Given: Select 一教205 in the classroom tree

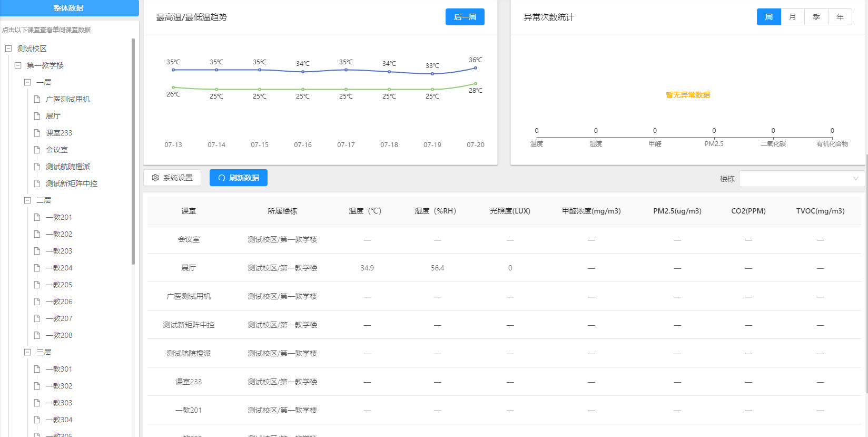Looking at the screenshot, I should [59, 285].
